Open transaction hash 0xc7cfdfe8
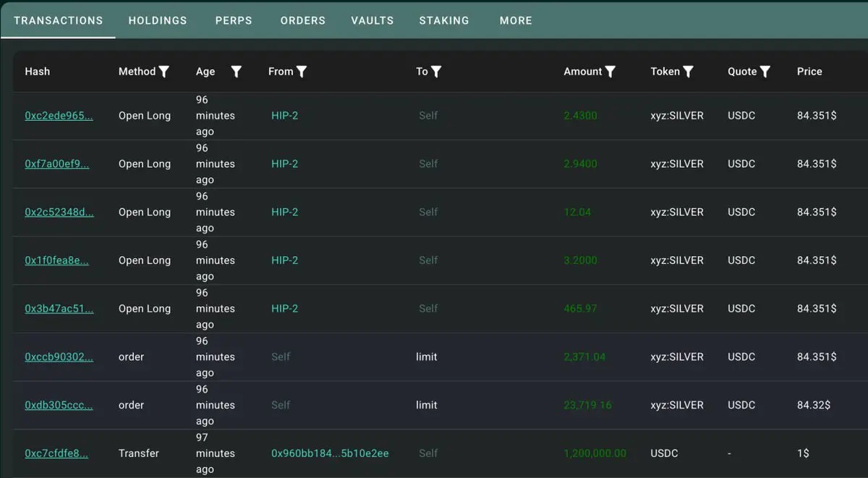Screen dimensions: 868x478 click(x=56, y=453)
